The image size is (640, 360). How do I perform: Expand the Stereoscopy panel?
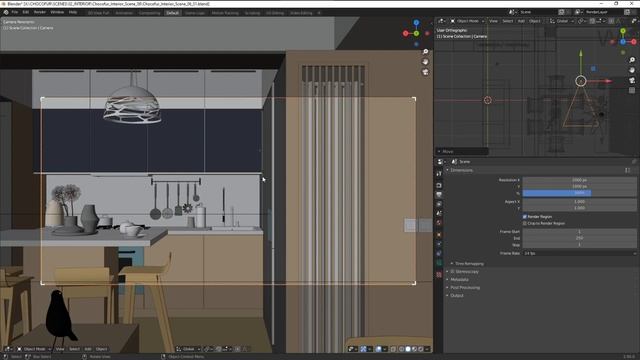point(447,271)
